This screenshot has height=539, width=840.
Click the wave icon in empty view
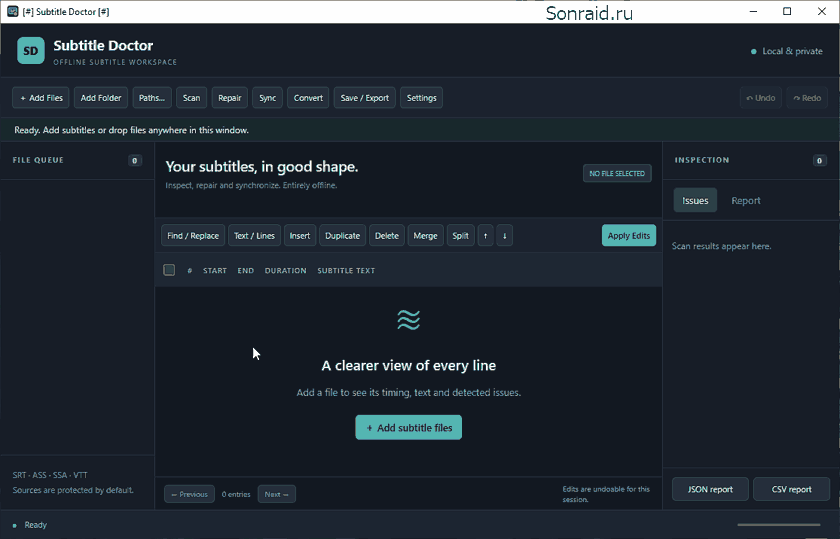point(409,320)
